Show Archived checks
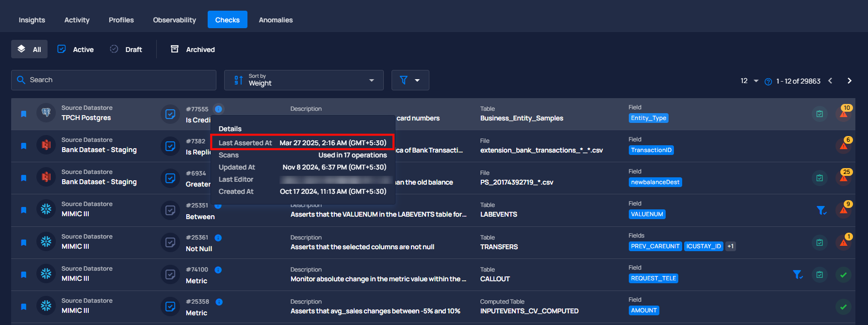The width and height of the screenshot is (868, 325). click(193, 49)
